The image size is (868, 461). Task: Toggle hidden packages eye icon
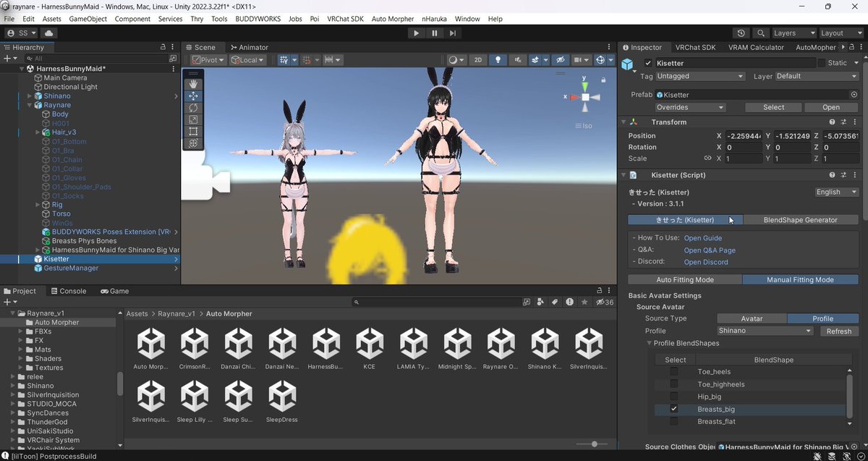(x=604, y=302)
